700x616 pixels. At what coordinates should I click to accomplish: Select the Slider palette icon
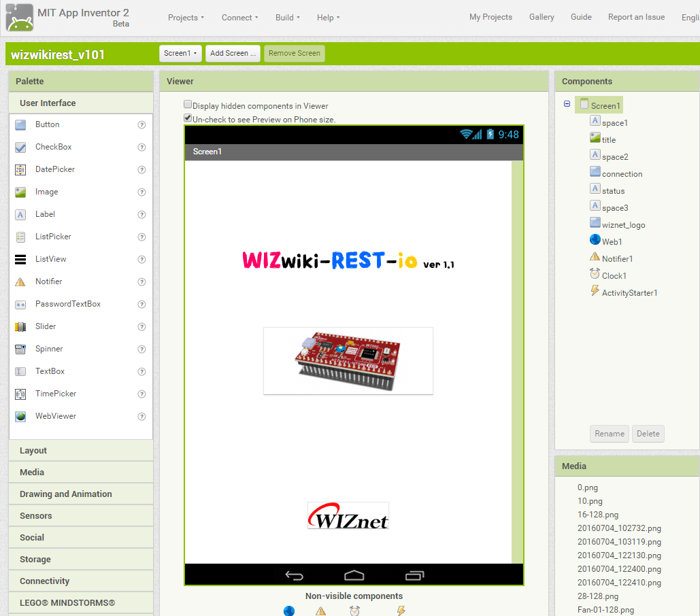pyautogui.click(x=20, y=326)
